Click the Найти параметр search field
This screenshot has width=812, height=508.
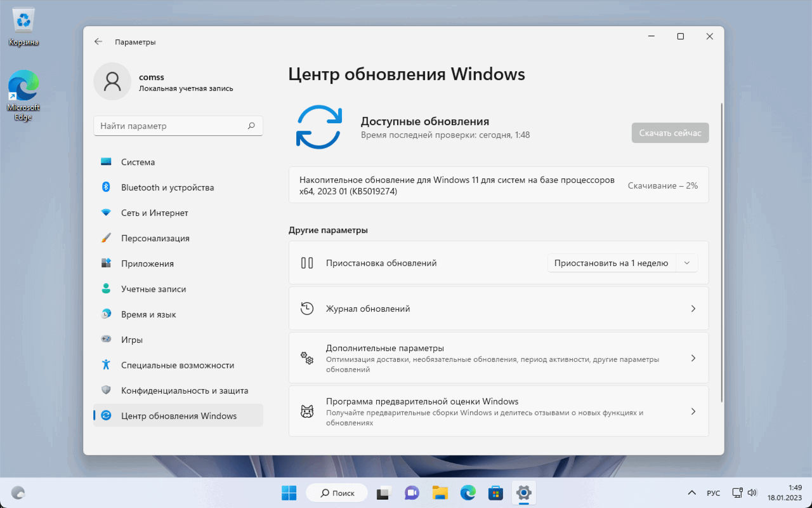(178, 126)
